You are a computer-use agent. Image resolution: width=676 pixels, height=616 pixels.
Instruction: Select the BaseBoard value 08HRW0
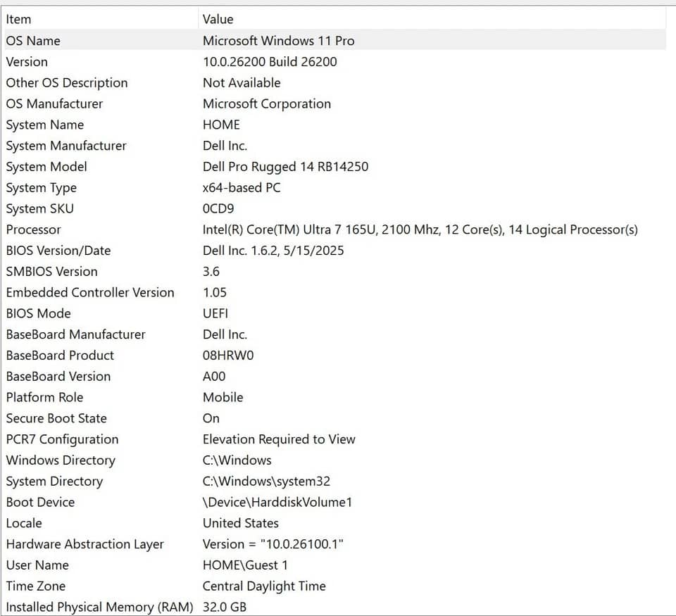228,356
